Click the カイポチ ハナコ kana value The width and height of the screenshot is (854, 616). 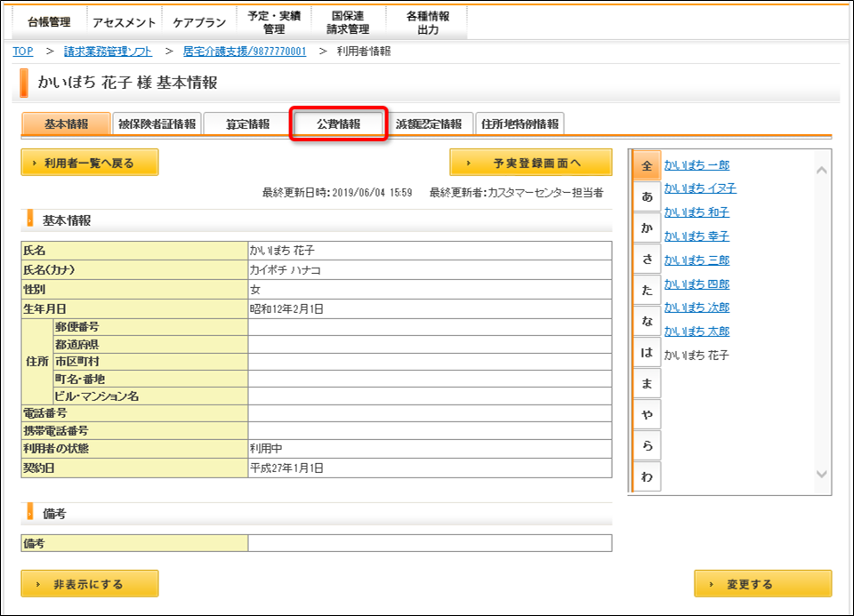pos(286,270)
